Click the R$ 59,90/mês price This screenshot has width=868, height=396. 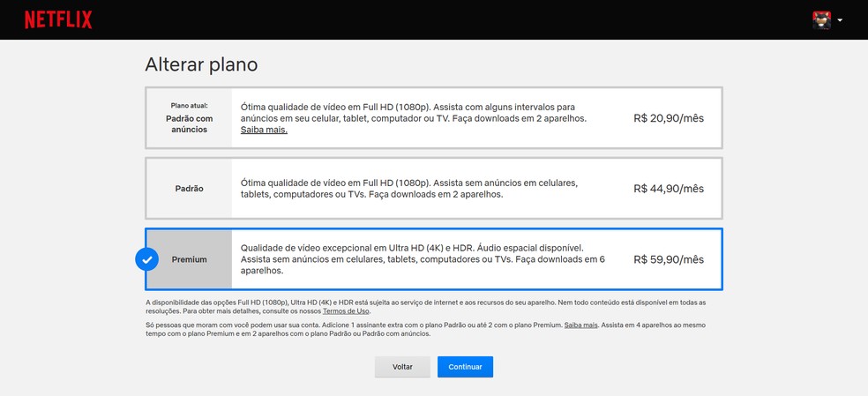click(669, 260)
